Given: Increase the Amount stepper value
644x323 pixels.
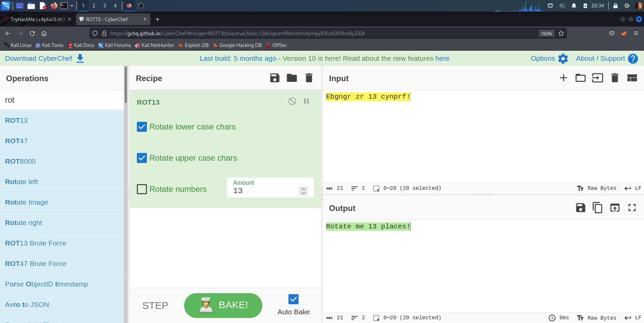Looking at the screenshot, I should tap(303, 189).
